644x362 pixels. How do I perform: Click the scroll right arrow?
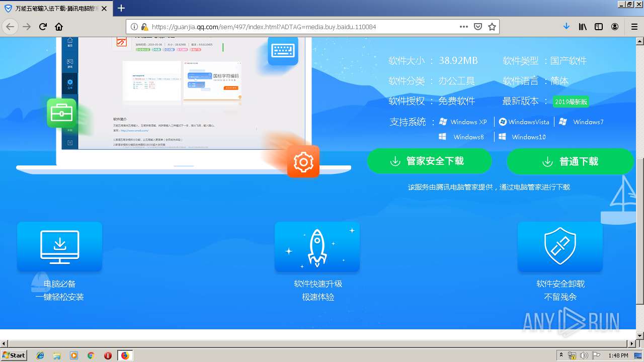631,344
